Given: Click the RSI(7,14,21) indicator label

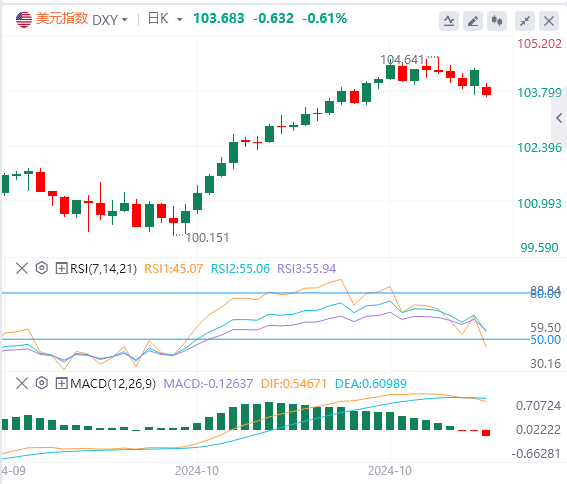Looking at the screenshot, I should tap(103, 269).
